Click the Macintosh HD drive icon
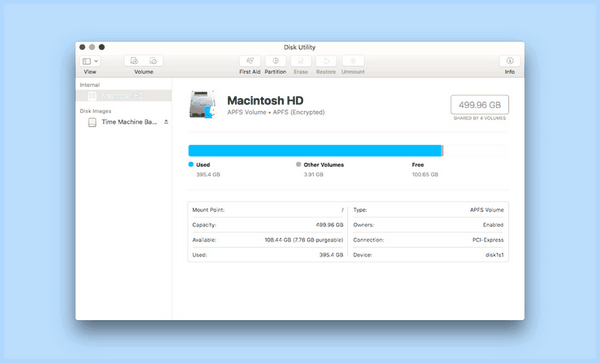Image resolution: width=600 pixels, height=363 pixels. click(203, 104)
